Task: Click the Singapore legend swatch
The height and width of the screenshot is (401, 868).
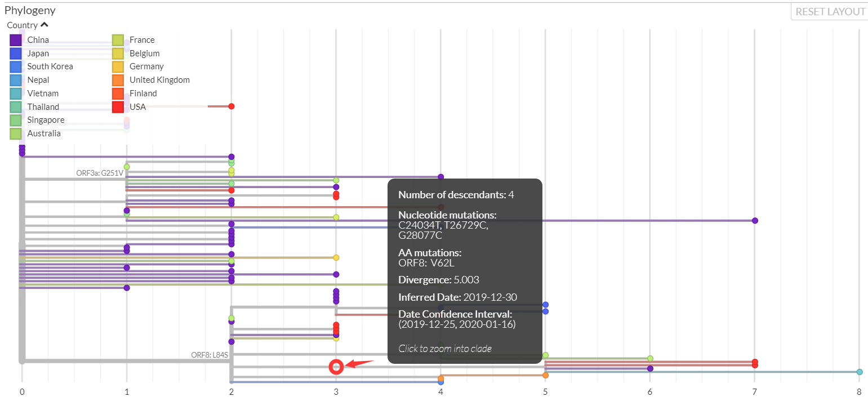Action: click(16, 120)
